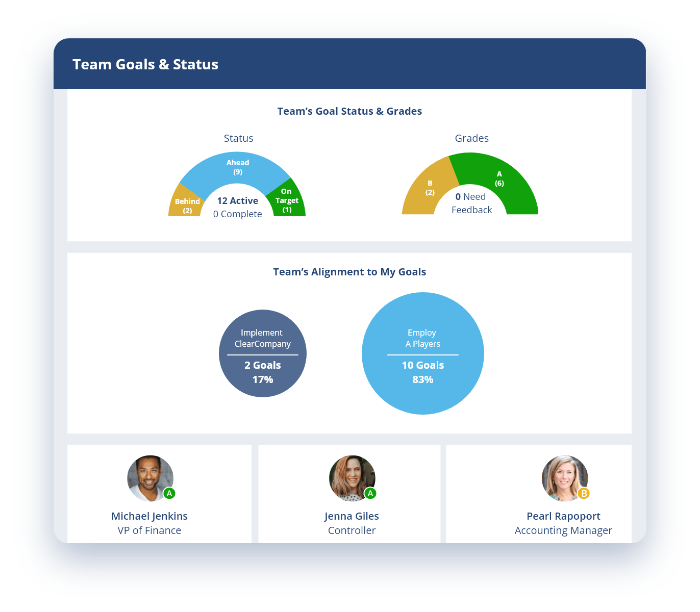Click the 'Grades' chart label
Image resolution: width=700 pixels, height=612 pixels.
(x=471, y=138)
